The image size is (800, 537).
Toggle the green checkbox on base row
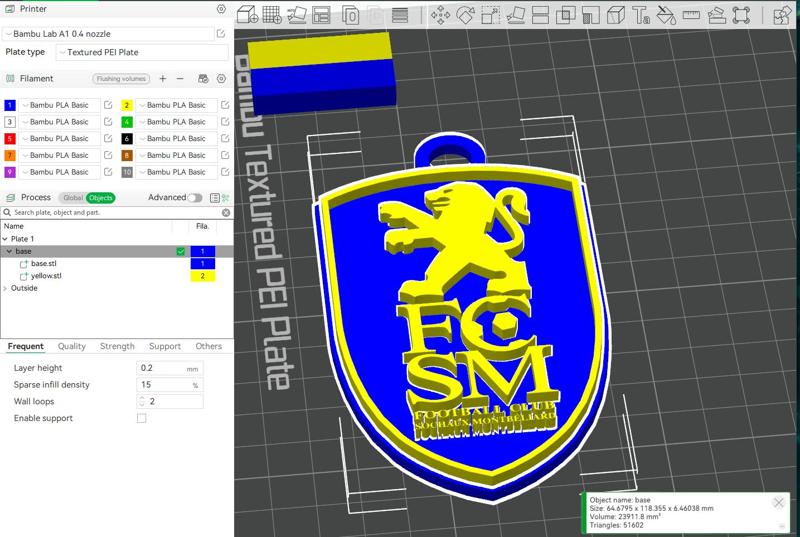(180, 251)
